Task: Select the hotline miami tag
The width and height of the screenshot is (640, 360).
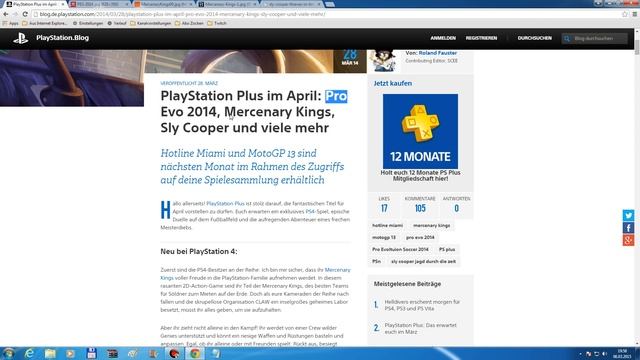Action: [x=387, y=225]
